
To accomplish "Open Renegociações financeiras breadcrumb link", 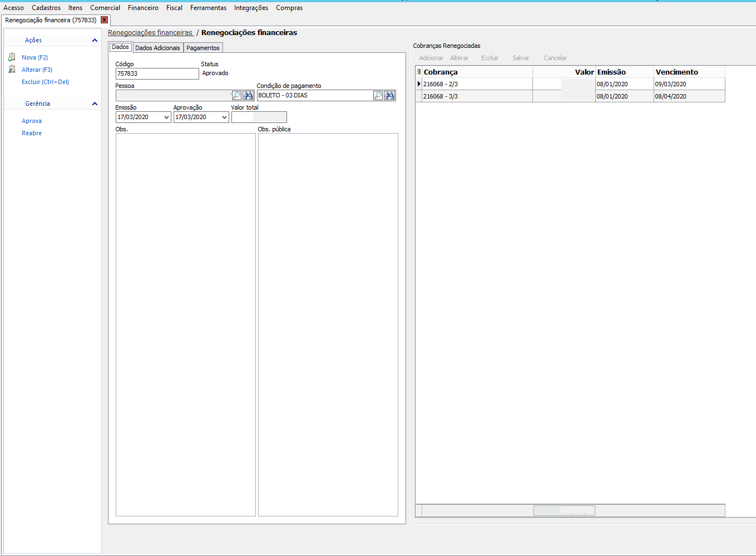I will 150,33.
